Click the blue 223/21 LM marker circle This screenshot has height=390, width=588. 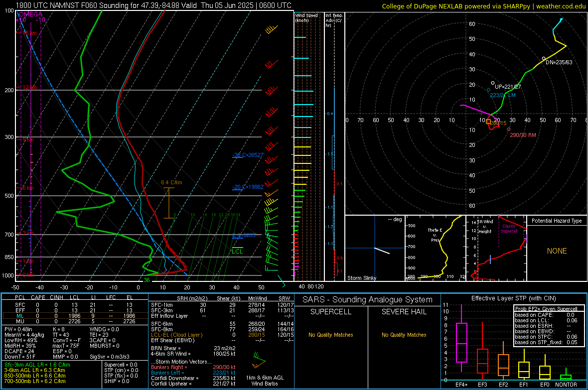489,90
